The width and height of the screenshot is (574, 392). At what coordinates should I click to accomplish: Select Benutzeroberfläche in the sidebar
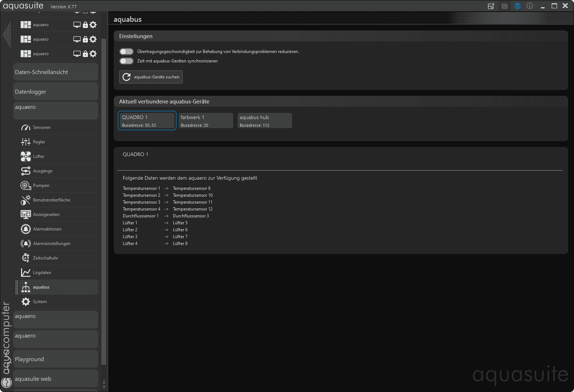[59, 200]
